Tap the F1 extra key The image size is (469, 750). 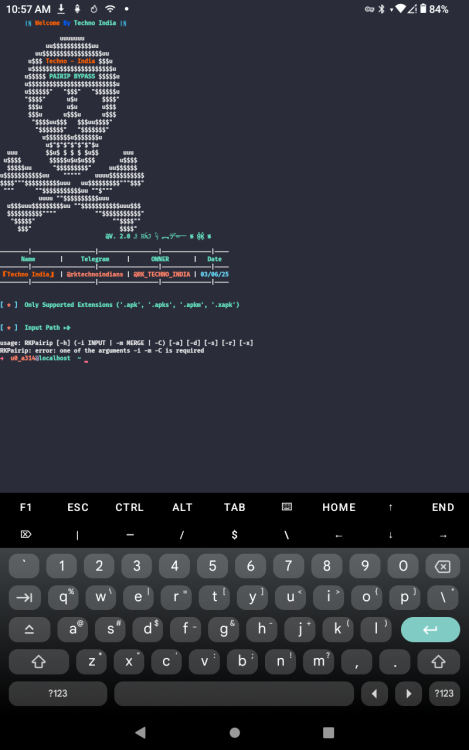(26, 507)
